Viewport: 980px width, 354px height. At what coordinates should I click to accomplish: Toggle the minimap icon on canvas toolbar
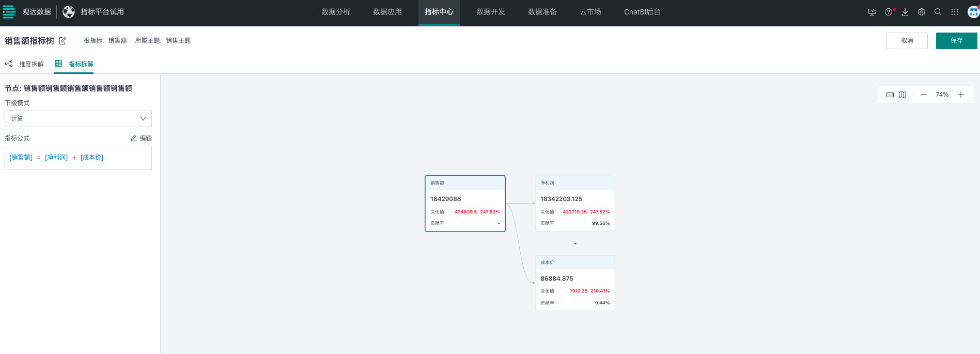[x=903, y=95]
